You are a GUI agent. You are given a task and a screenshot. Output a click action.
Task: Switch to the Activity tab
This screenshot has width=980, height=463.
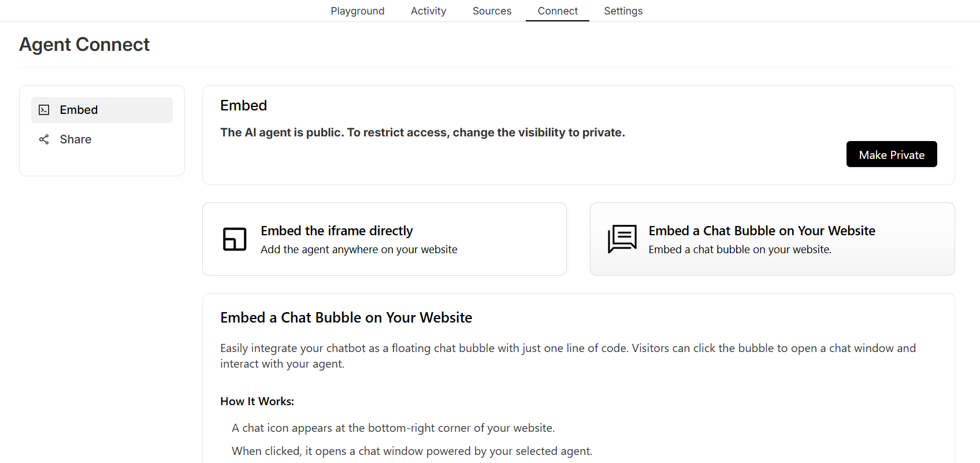(x=428, y=11)
